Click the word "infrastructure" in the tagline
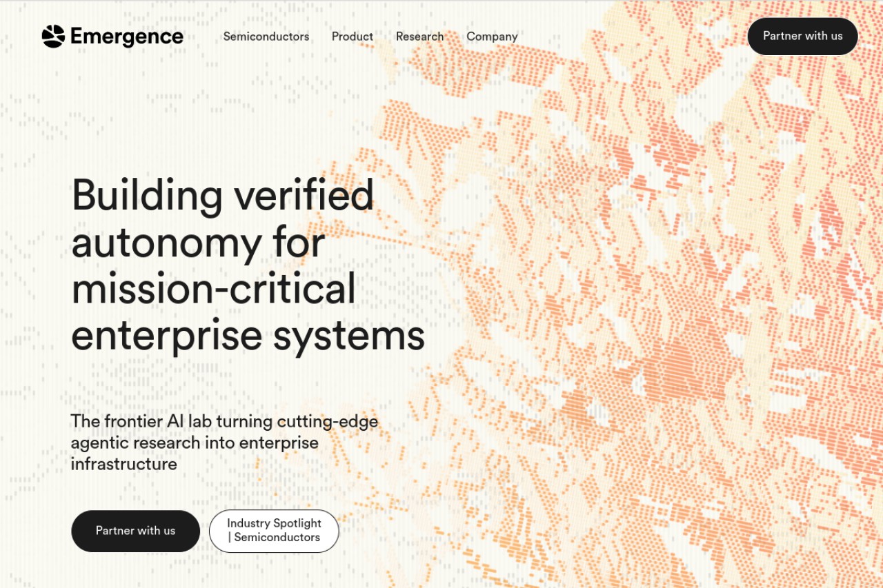The width and height of the screenshot is (883, 588). point(124,463)
